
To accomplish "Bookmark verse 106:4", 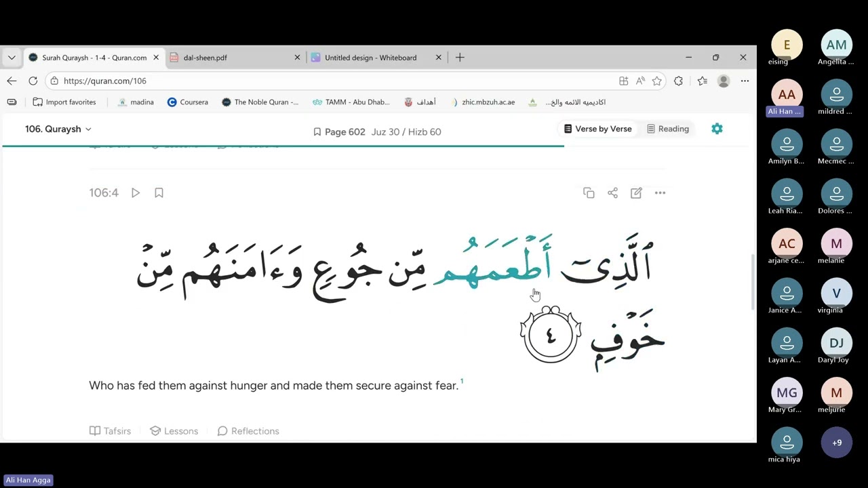I will [159, 192].
